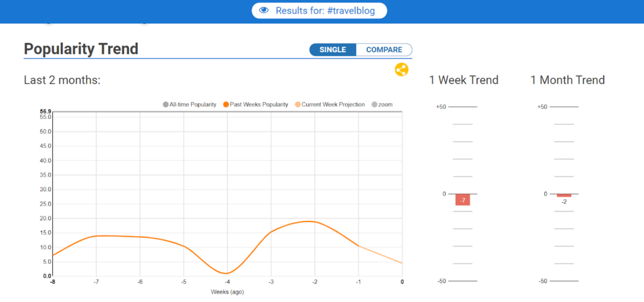Click the red -7 week trend bar
The image size is (644, 302).
pyautogui.click(x=463, y=199)
